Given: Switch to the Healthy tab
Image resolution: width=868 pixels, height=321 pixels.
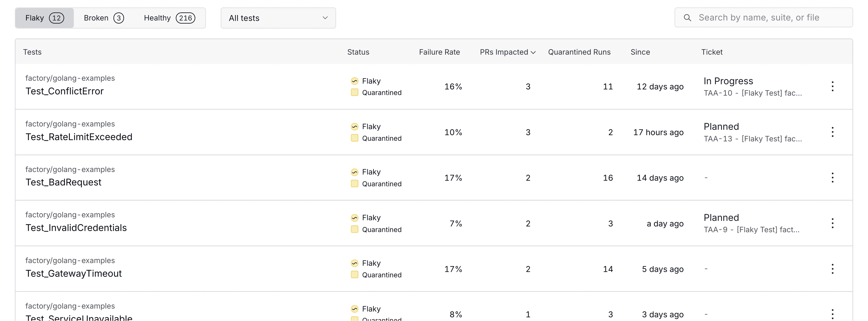Looking at the screenshot, I should click(170, 18).
